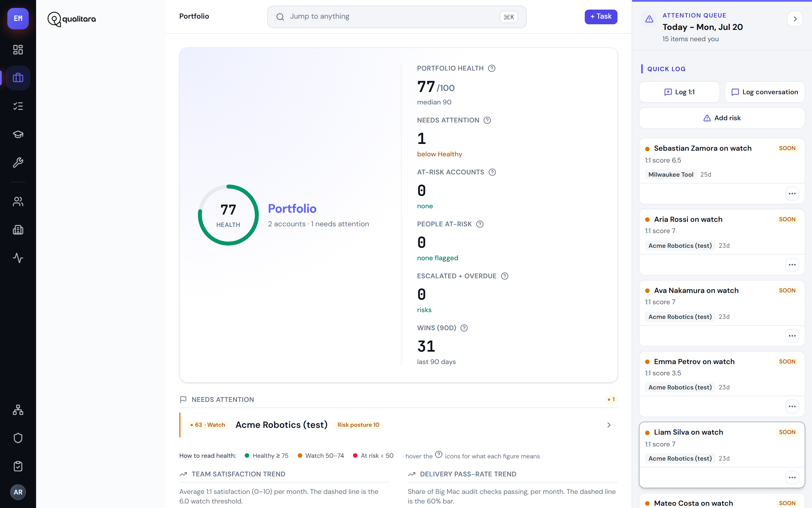Click the + Task button

point(601,17)
